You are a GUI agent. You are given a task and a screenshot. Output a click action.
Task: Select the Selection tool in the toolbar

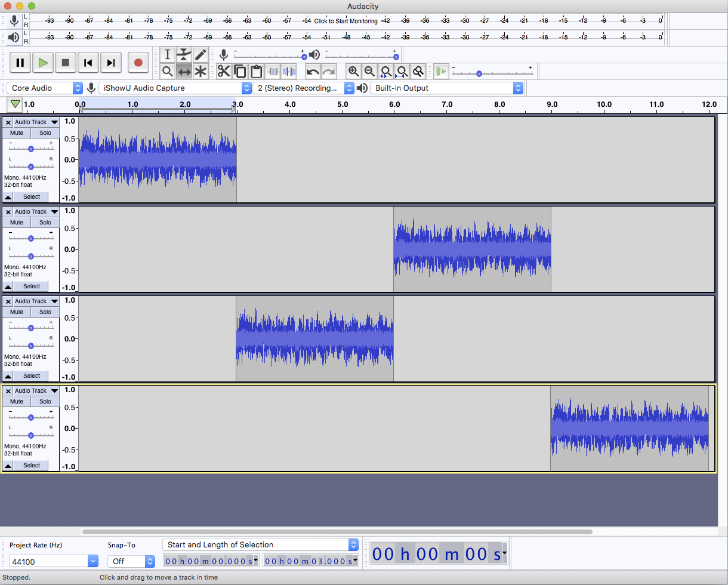(167, 54)
